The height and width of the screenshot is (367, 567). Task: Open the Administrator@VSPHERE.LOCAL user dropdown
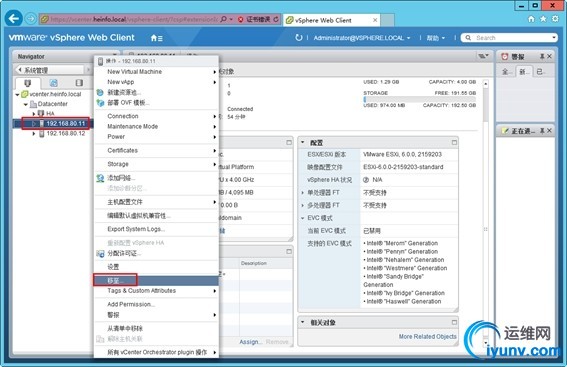pos(362,38)
